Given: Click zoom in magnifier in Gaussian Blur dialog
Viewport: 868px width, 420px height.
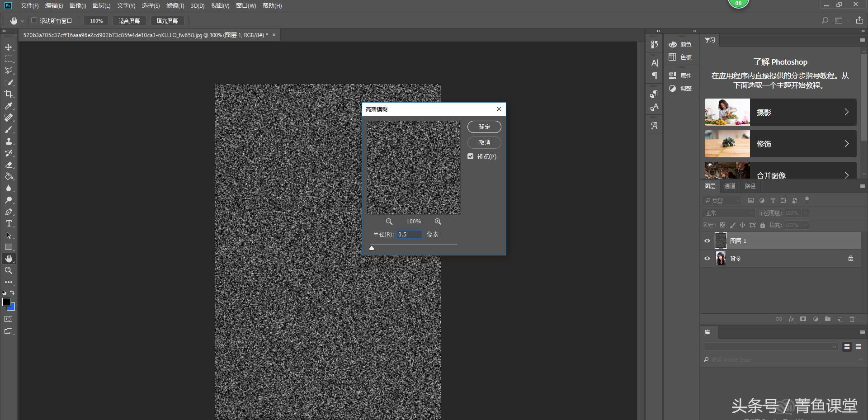Looking at the screenshot, I should coord(438,222).
